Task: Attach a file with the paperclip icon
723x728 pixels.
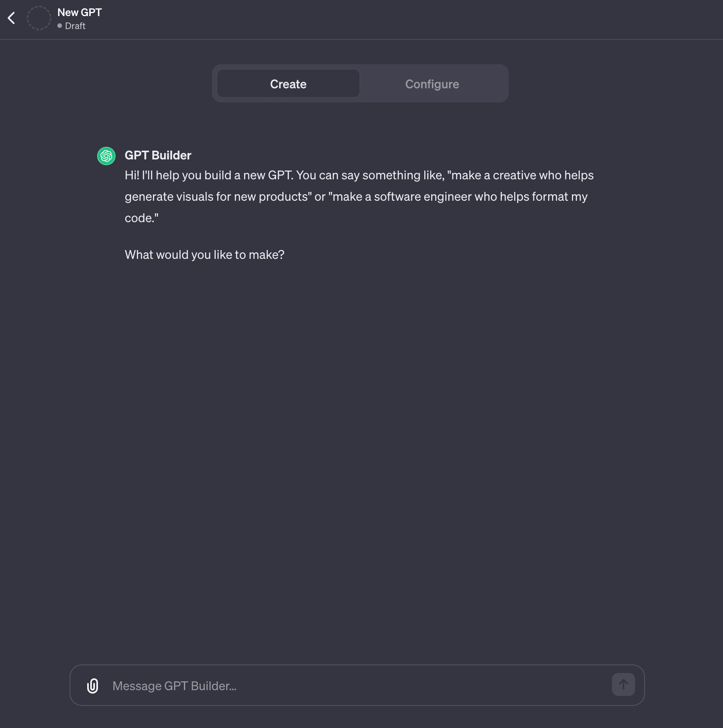Action: 93,686
